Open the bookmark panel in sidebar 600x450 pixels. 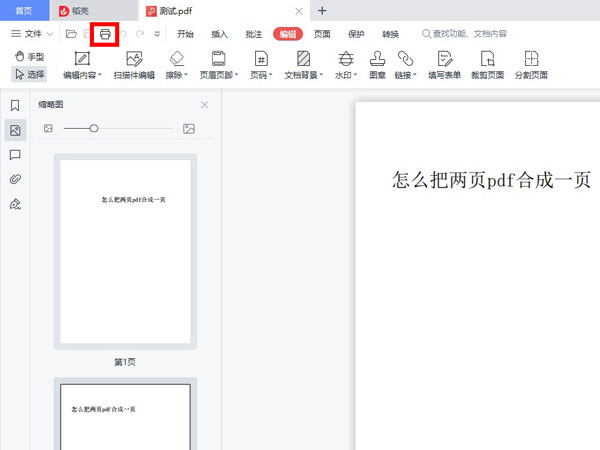[x=15, y=105]
